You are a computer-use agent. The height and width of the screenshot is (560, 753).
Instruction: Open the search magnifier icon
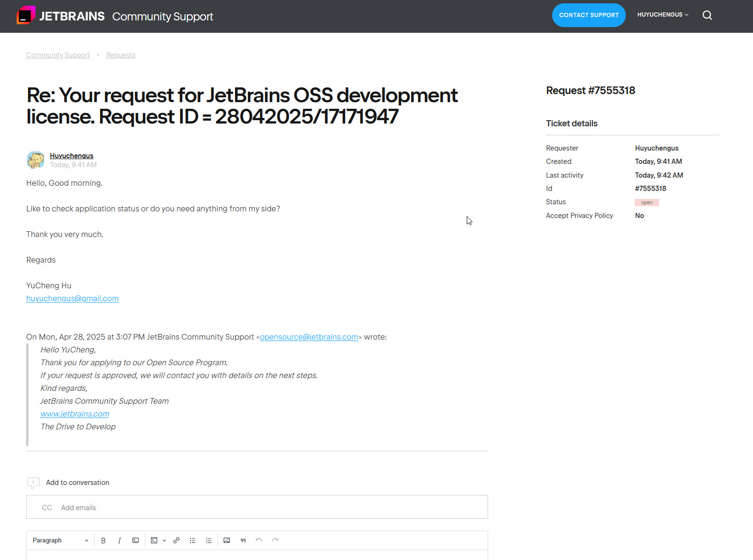tap(707, 15)
